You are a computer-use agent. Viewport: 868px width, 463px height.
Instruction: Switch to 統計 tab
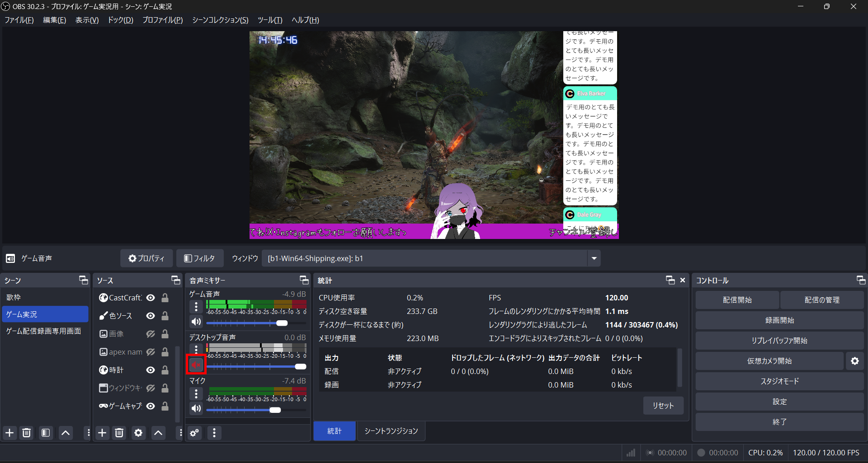coord(335,431)
